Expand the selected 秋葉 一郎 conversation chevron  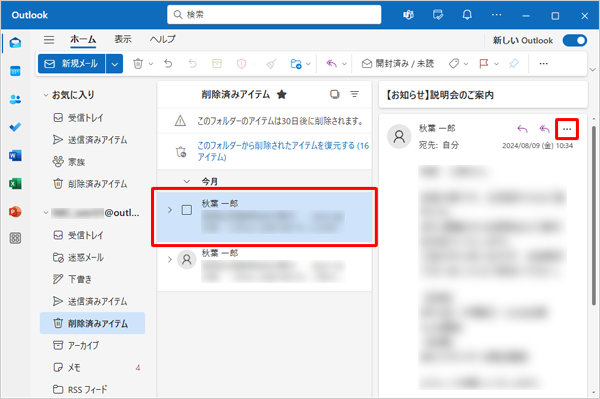pos(170,210)
